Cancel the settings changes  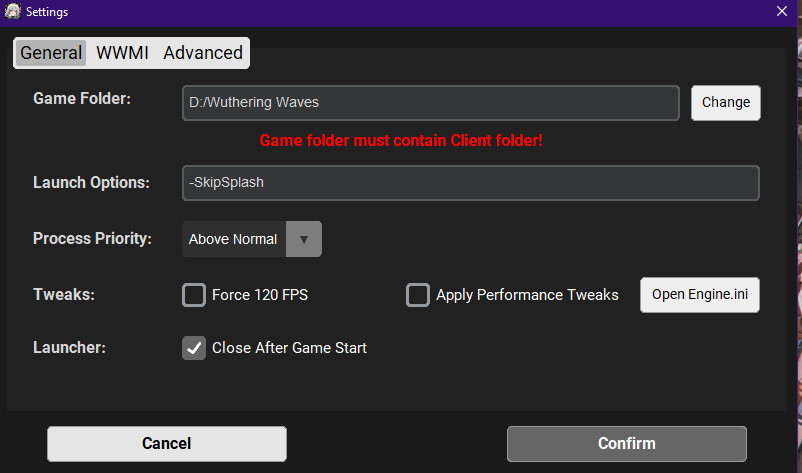tap(166, 443)
